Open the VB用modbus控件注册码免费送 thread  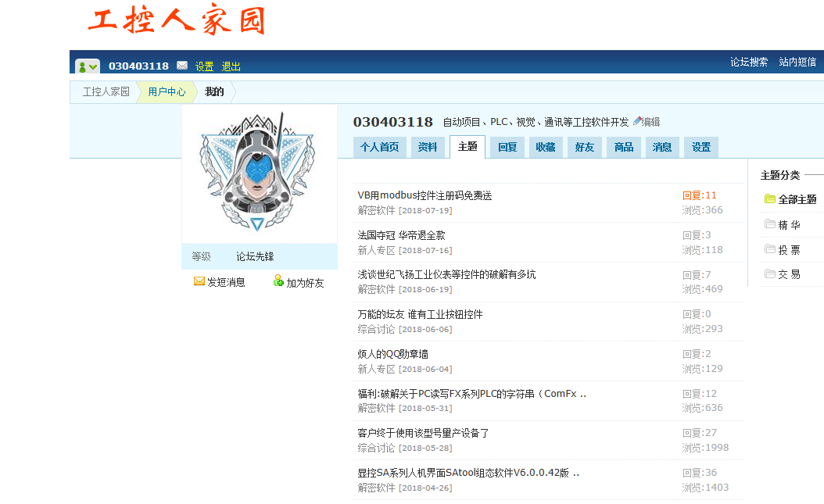[425, 195]
